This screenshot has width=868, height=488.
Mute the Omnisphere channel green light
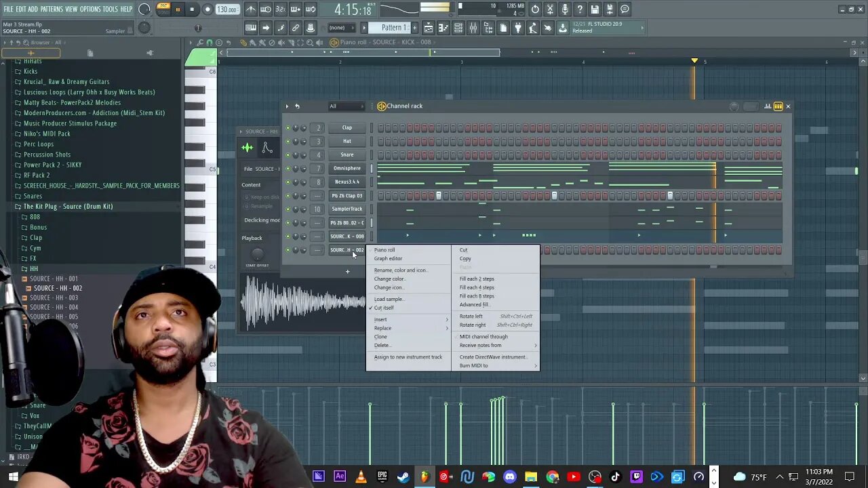[x=288, y=168]
